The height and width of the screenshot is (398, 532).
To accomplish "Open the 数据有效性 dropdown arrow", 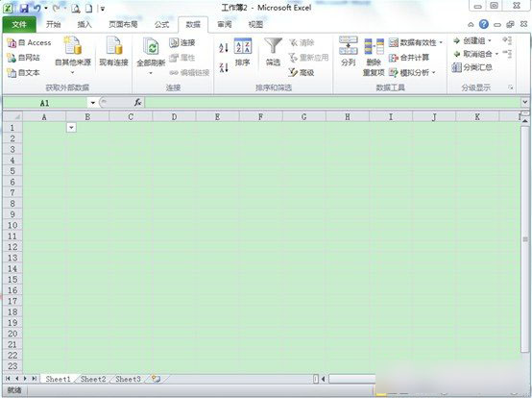I will click(x=441, y=43).
